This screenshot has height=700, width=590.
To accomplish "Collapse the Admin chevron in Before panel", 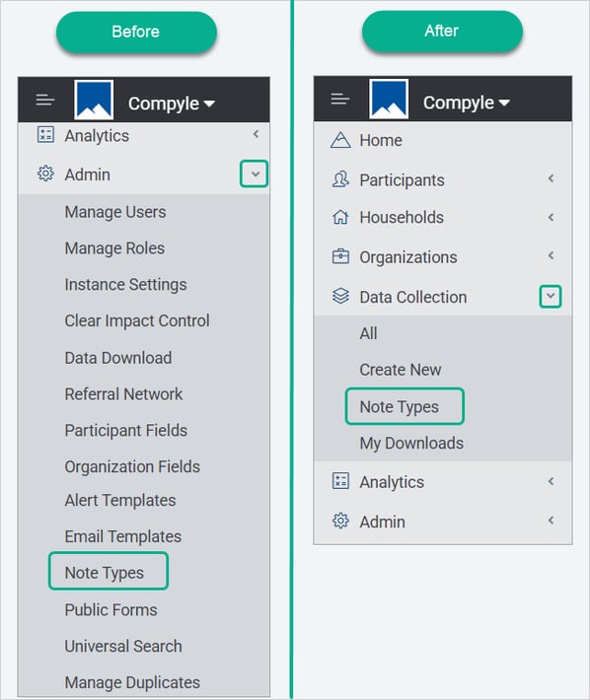I will [255, 174].
